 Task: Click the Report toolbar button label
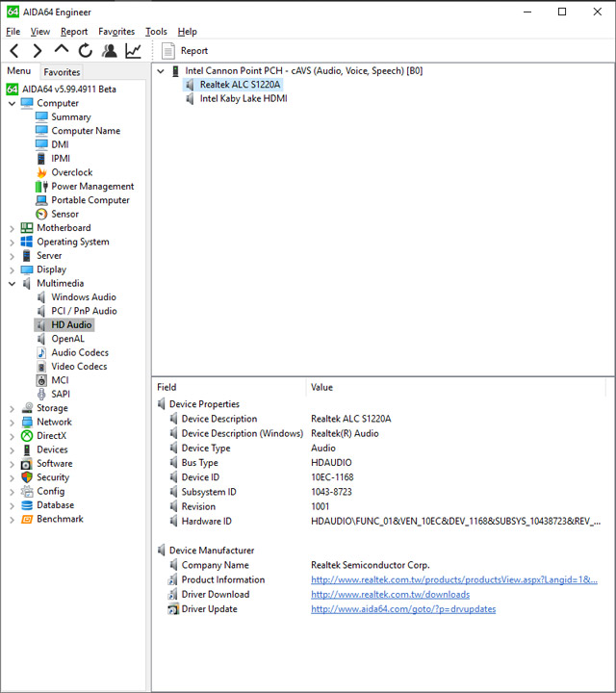(x=194, y=51)
